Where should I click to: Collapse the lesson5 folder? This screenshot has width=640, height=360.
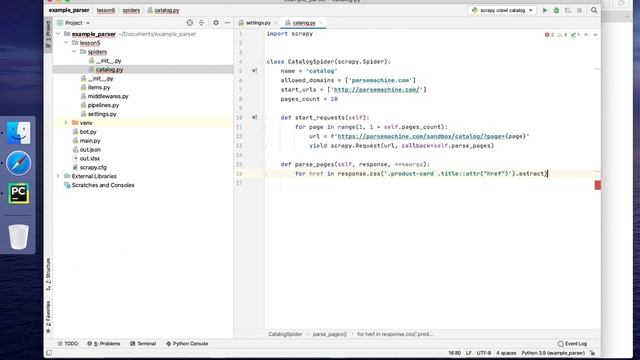point(67,43)
